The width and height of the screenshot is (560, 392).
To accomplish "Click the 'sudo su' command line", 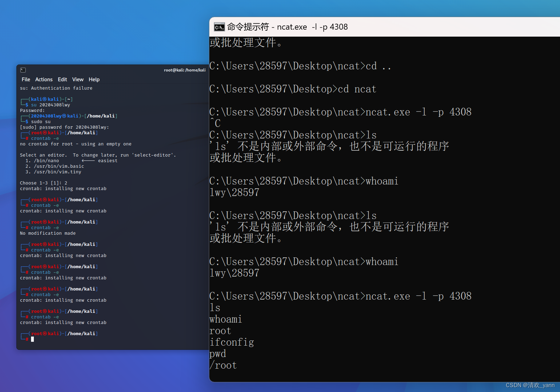I will pyautogui.click(x=40, y=122).
